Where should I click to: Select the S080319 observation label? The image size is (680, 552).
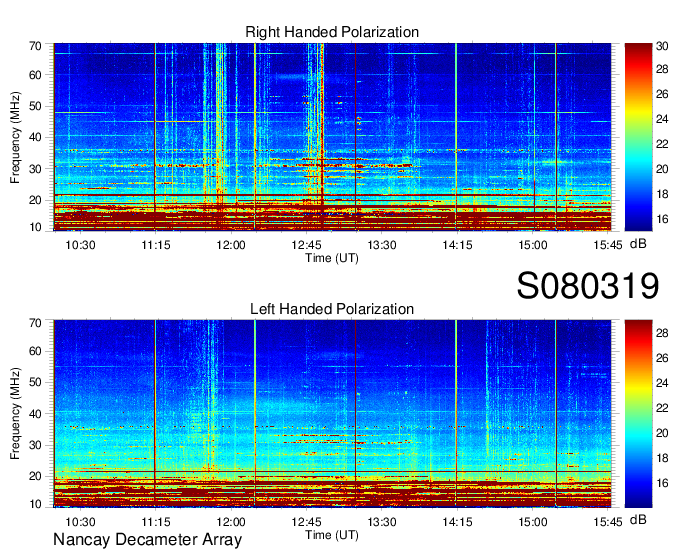tap(588, 286)
